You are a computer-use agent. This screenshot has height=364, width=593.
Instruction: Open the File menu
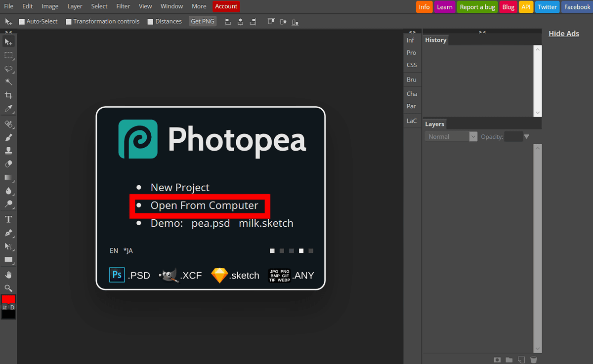click(9, 6)
